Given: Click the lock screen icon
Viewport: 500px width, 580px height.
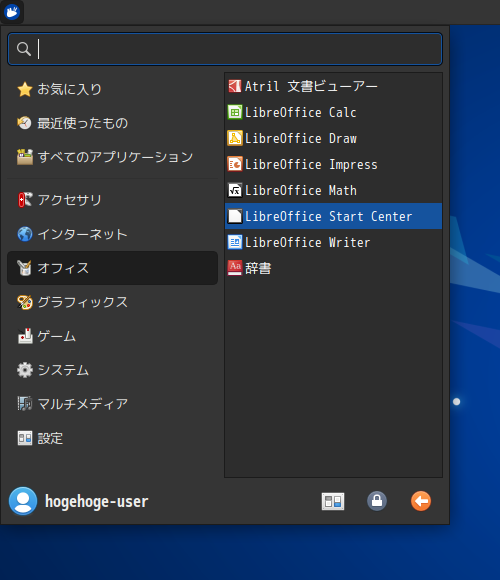Looking at the screenshot, I should tap(377, 501).
